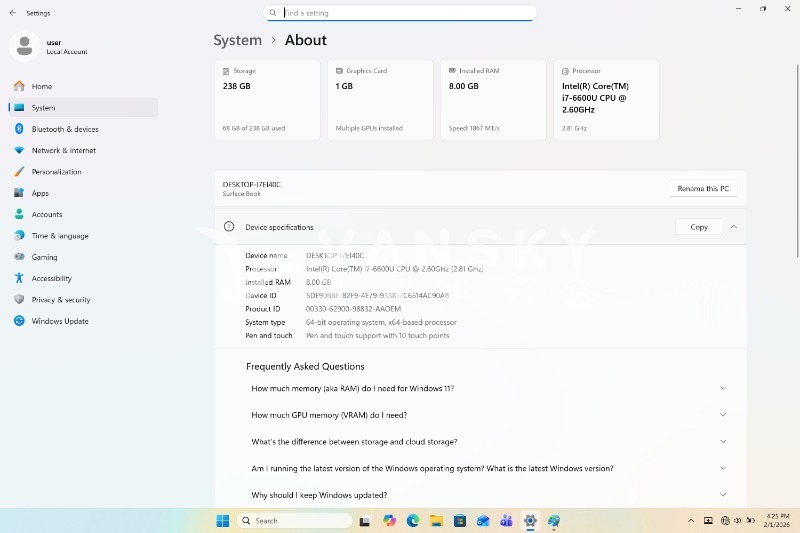Screen dimensions: 800x533
Task: Open network globe icon in tray
Action: tap(726, 521)
